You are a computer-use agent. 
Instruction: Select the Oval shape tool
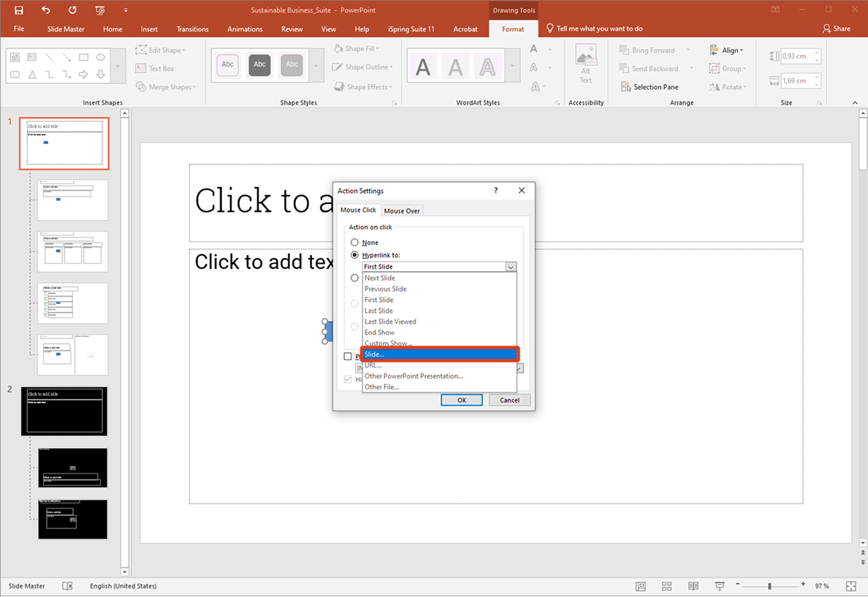[100, 57]
